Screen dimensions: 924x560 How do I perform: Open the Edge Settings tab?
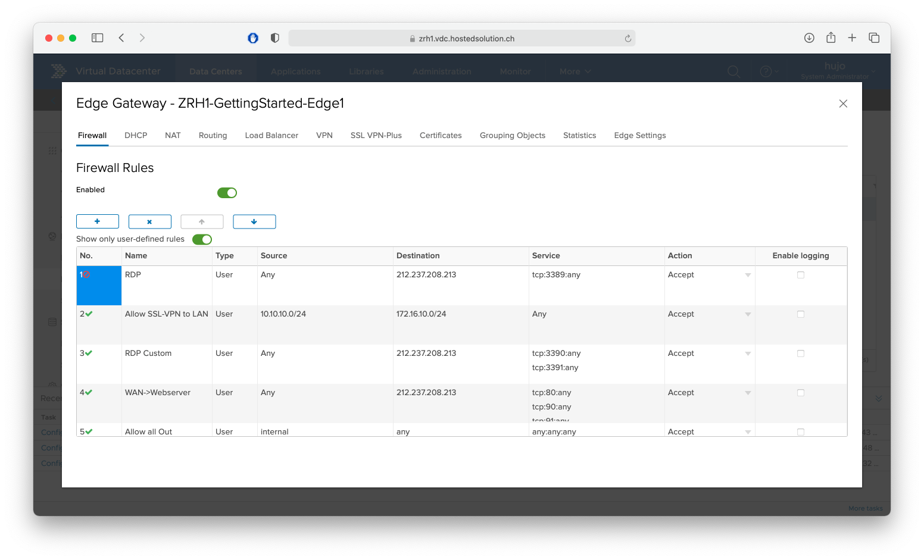click(x=640, y=135)
